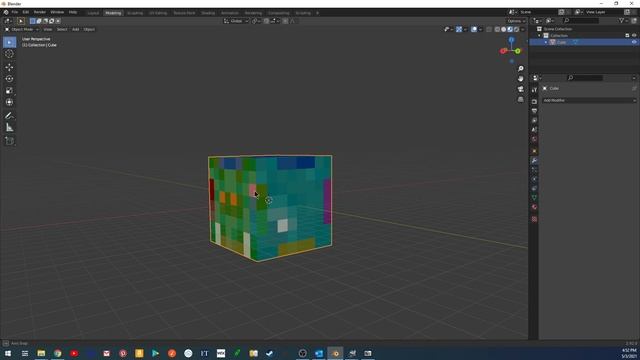This screenshot has height=360, width=640.
Task: Toggle Collection exclude checkbox in outliner
Action: (627, 36)
